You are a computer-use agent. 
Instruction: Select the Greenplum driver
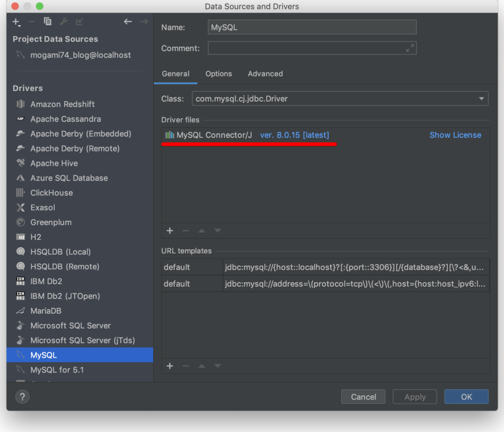coord(80,222)
